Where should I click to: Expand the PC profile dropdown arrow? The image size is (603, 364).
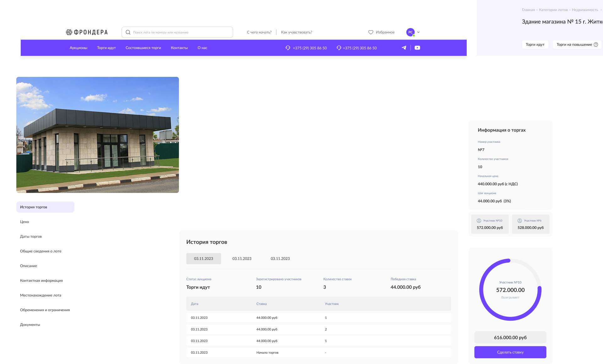[x=418, y=32]
